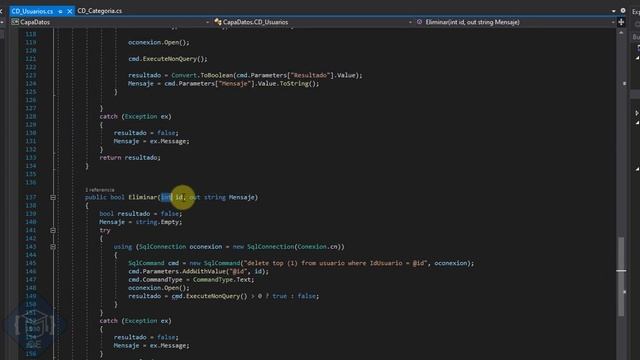Click 'Mensaje = ex.Message;' on line 131
Screen dimensions: 640x360
point(151,141)
